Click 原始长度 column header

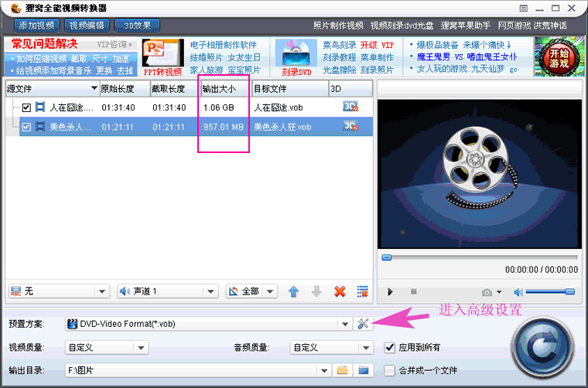pos(125,89)
